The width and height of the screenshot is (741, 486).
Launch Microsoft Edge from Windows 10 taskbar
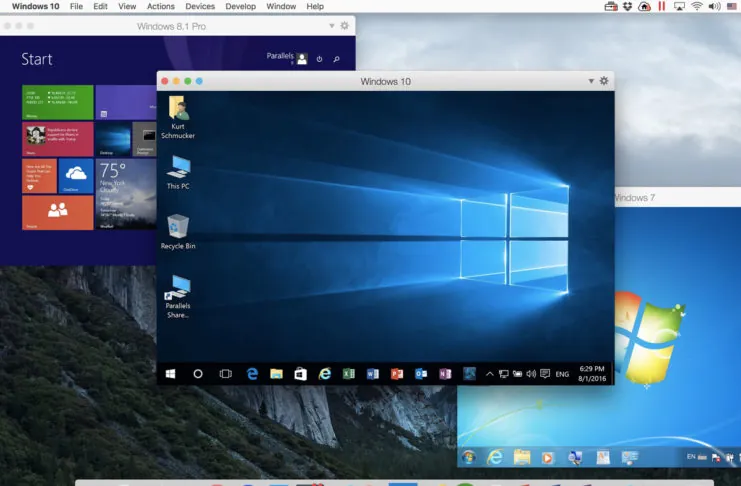[x=253, y=374]
